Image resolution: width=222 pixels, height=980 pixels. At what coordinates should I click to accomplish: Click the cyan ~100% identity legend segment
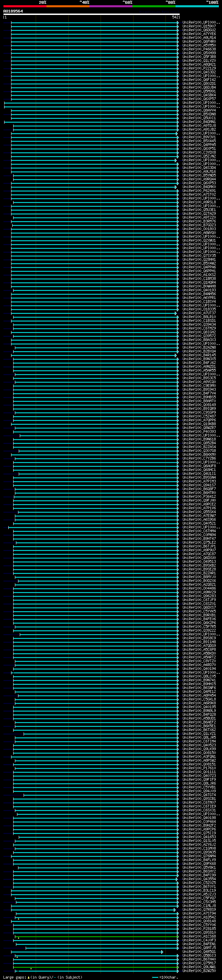[x=197, y=7]
